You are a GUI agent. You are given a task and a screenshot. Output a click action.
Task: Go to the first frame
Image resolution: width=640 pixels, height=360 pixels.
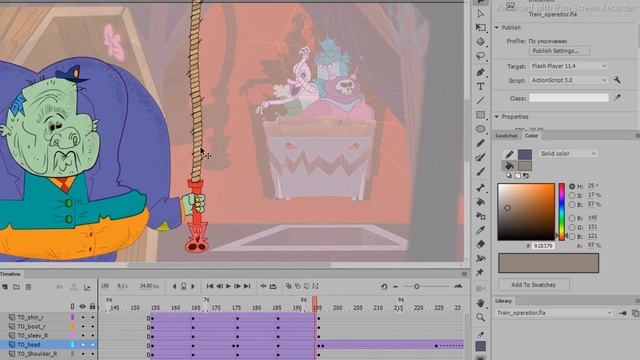coord(210,286)
